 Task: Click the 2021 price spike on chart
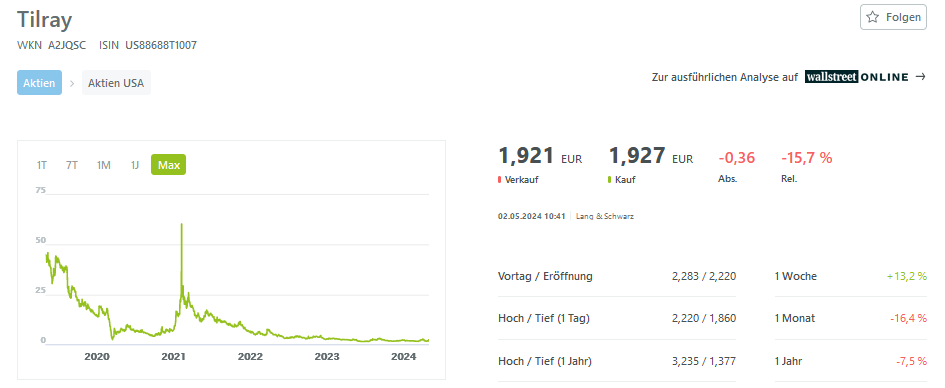tap(181, 225)
